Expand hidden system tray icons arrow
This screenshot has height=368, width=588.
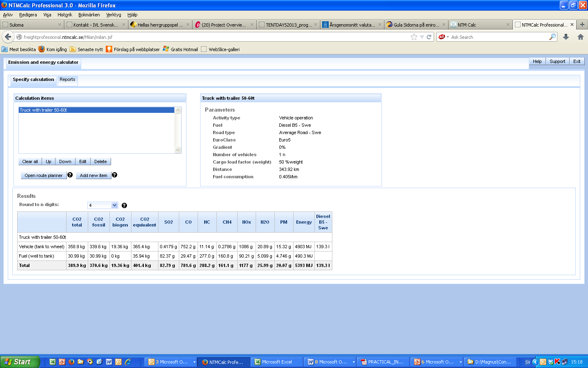click(x=535, y=362)
